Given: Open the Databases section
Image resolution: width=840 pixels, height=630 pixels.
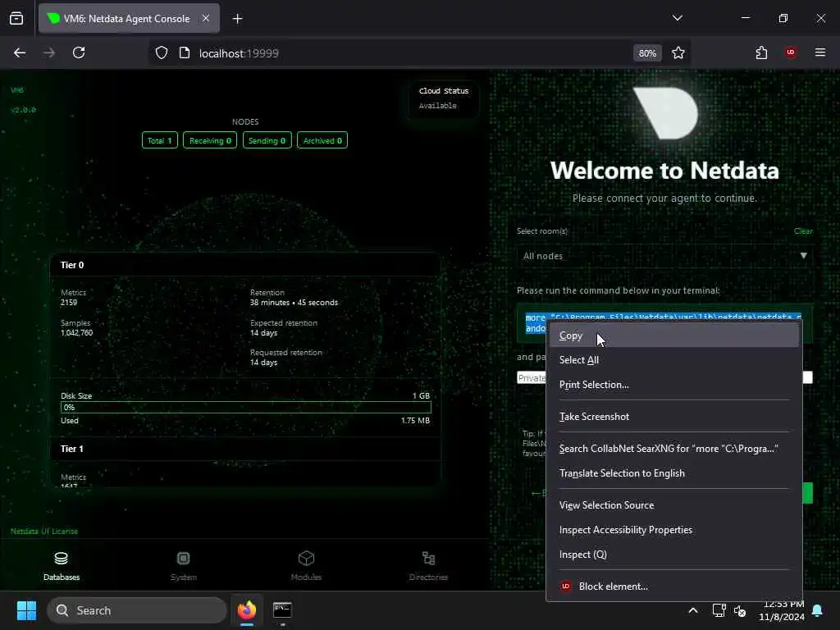Looking at the screenshot, I should tap(61, 566).
